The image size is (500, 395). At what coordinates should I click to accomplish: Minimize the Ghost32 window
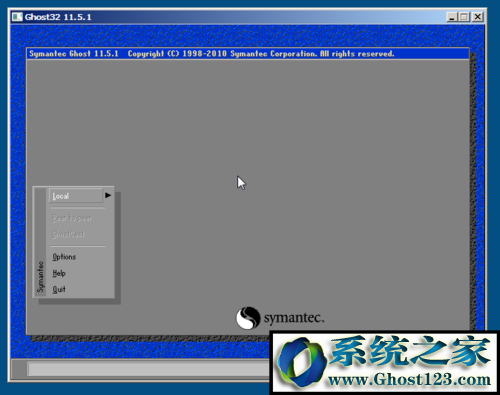coord(452,17)
